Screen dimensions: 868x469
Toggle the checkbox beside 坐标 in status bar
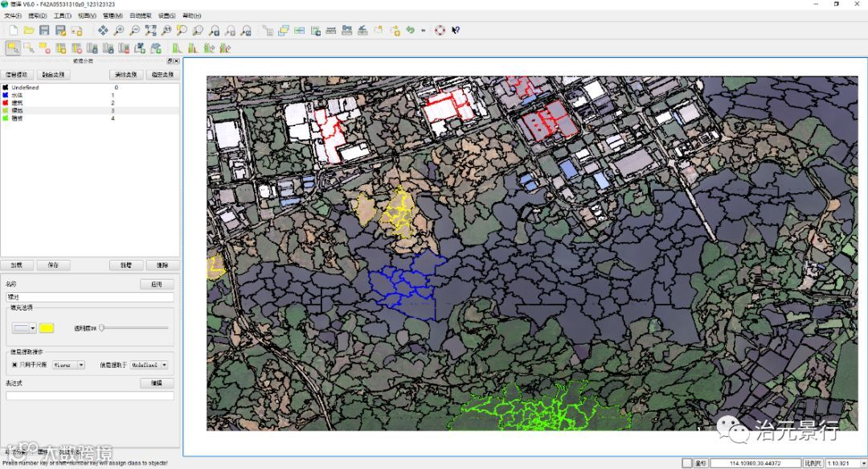[x=687, y=463]
